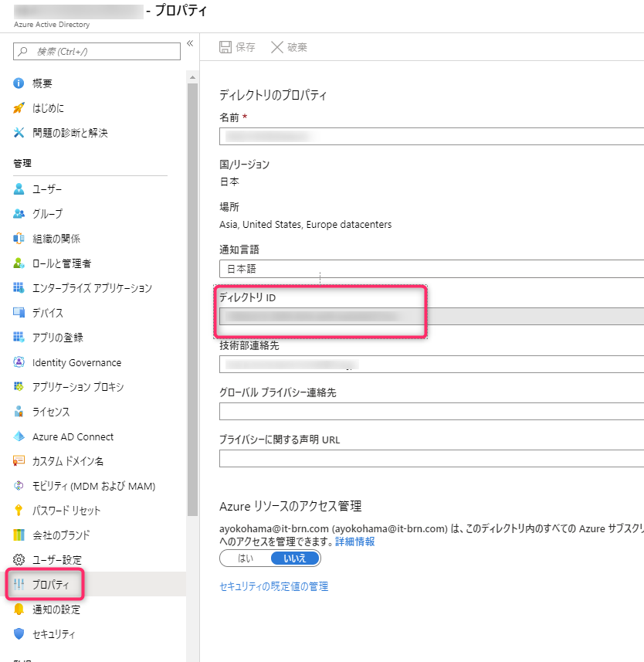Click the 名前 input field
The width and height of the screenshot is (644, 662).
tap(432, 137)
